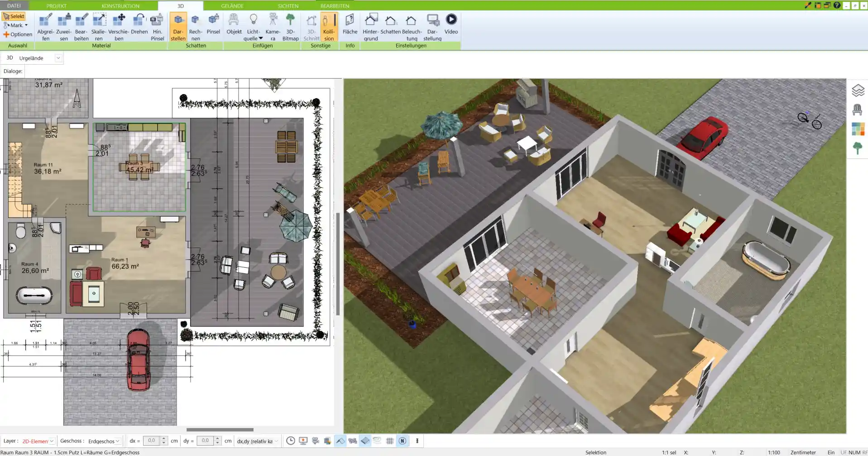Select the red car in 2D plan
The image size is (868, 456).
[x=138, y=360]
